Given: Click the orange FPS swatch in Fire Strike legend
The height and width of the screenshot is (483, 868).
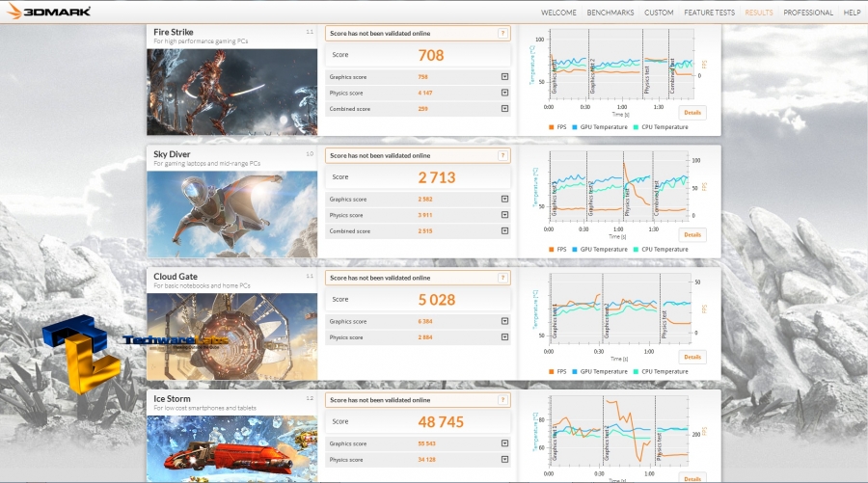Looking at the screenshot, I should tap(552, 127).
